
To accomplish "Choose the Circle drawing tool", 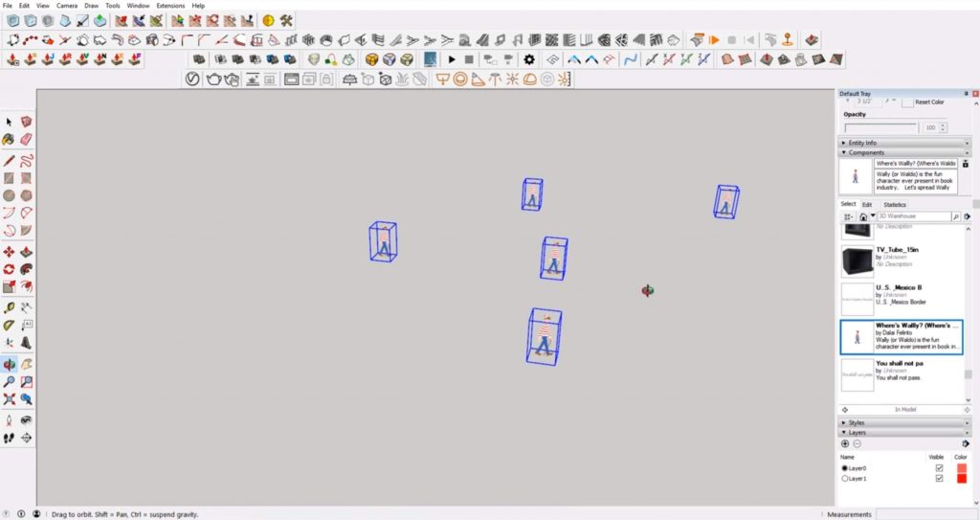I will click(x=9, y=195).
